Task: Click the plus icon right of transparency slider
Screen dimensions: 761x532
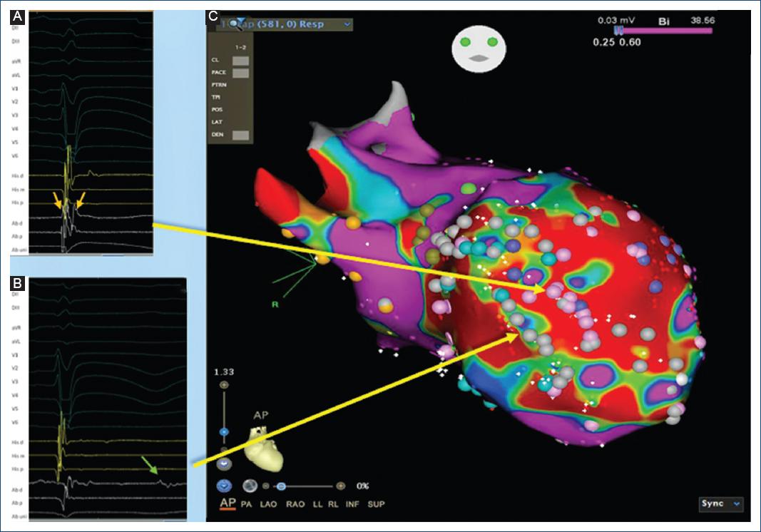Action: pyautogui.click(x=341, y=486)
